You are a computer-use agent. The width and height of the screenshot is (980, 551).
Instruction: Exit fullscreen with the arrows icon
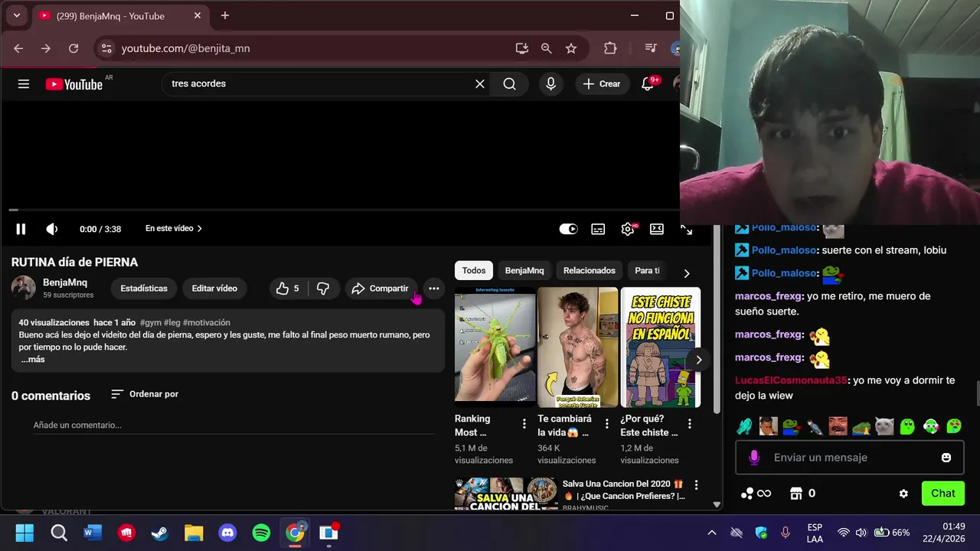pyautogui.click(x=687, y=229)
